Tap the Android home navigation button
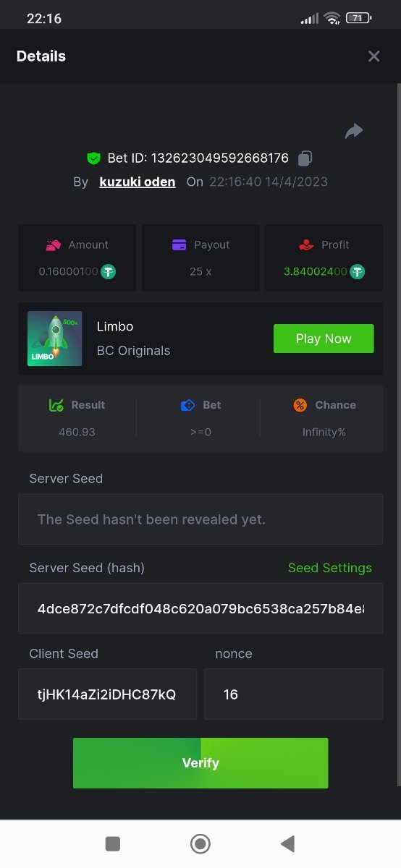Screen dimensions: 401x868 pos(200,843)
